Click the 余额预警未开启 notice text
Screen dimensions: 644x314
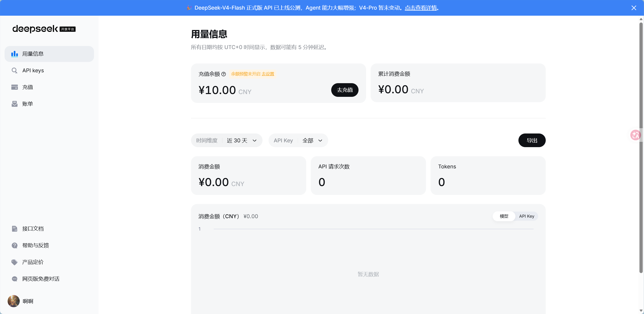click(x=246, y=74)
